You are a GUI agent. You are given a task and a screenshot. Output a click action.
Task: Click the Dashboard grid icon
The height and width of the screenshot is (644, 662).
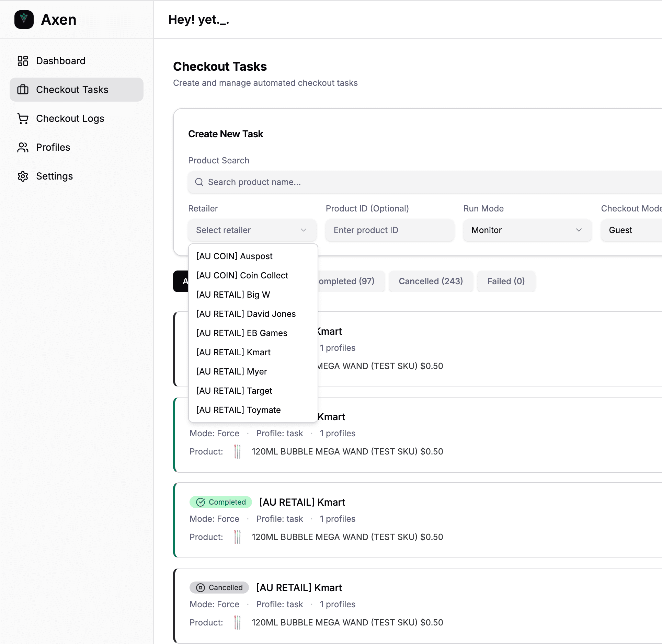coord(23,61)
